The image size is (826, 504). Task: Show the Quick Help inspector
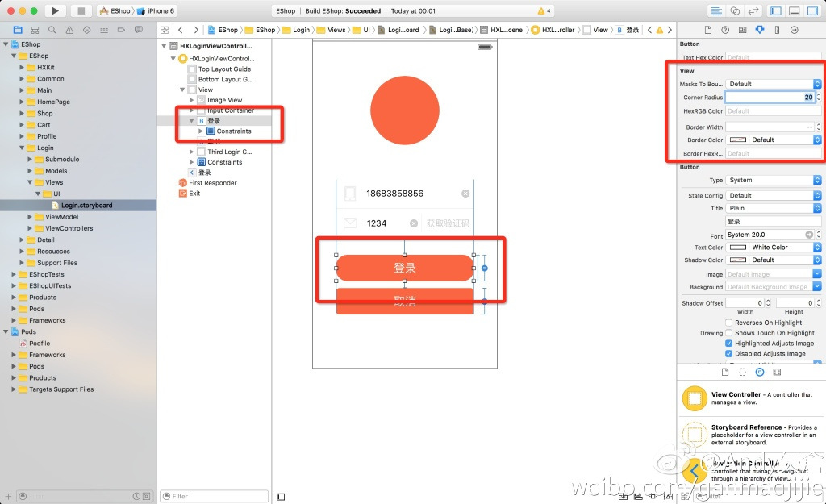(x=724, y=30)
